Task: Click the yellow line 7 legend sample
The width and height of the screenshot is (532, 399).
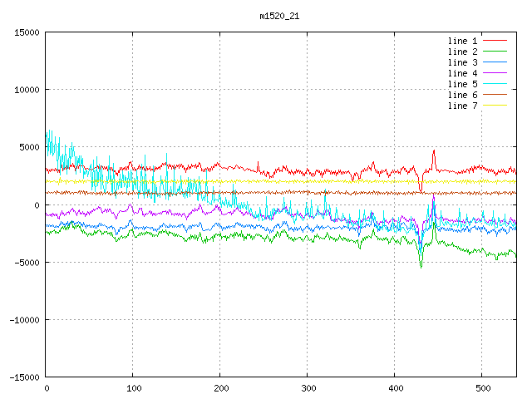Action: pyautogui.click(x=495, y=106)
